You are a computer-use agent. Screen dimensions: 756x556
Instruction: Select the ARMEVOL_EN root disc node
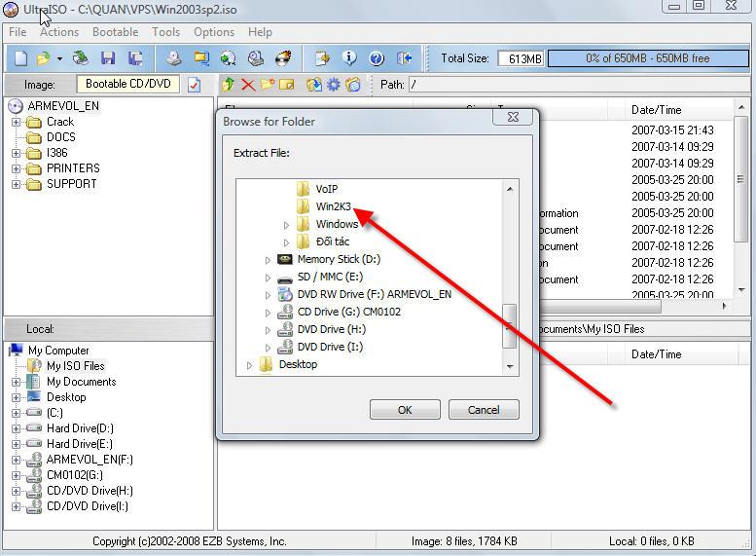pyautogui.click(x=63, y=106)
